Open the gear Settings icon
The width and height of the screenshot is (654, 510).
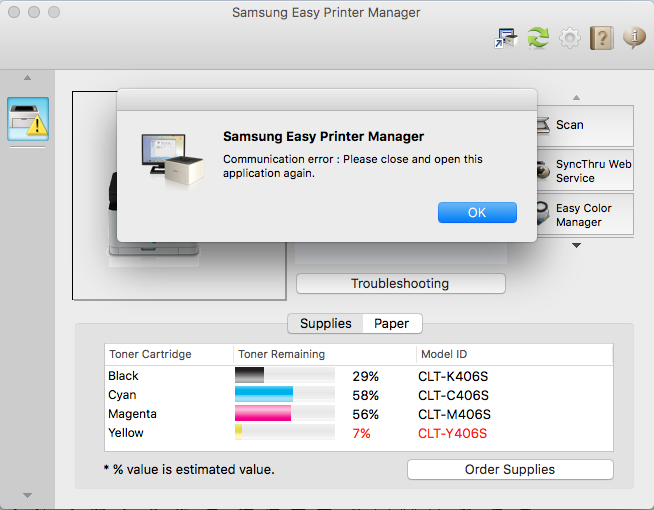570,38
